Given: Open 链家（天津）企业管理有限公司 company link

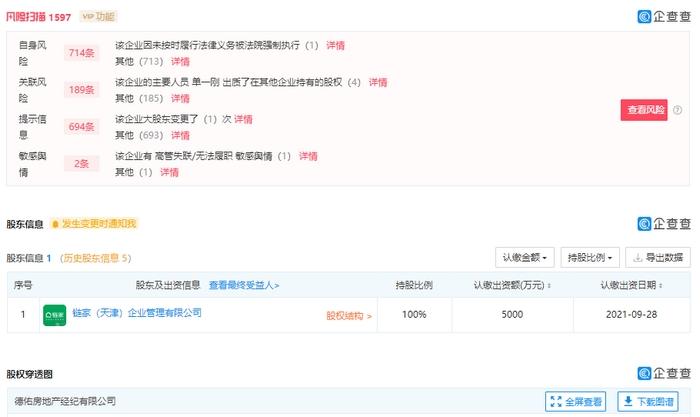Looking at the screenshot, I should click(x=136, y=313).
